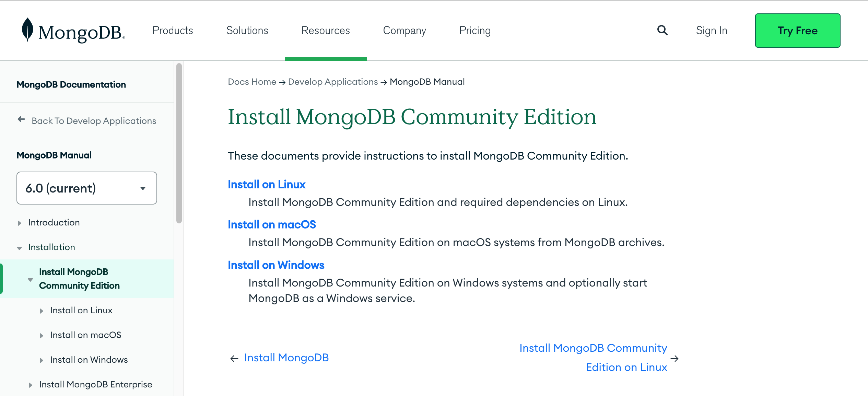Go to previous page Install MongoDB
Viewport: 868px width, 396px height.
[x=286, y=358]
